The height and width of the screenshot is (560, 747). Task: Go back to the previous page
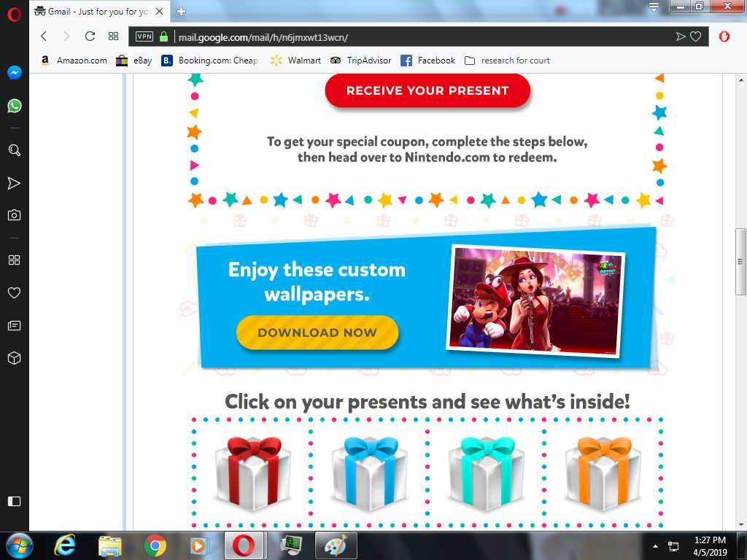[44, 36]
